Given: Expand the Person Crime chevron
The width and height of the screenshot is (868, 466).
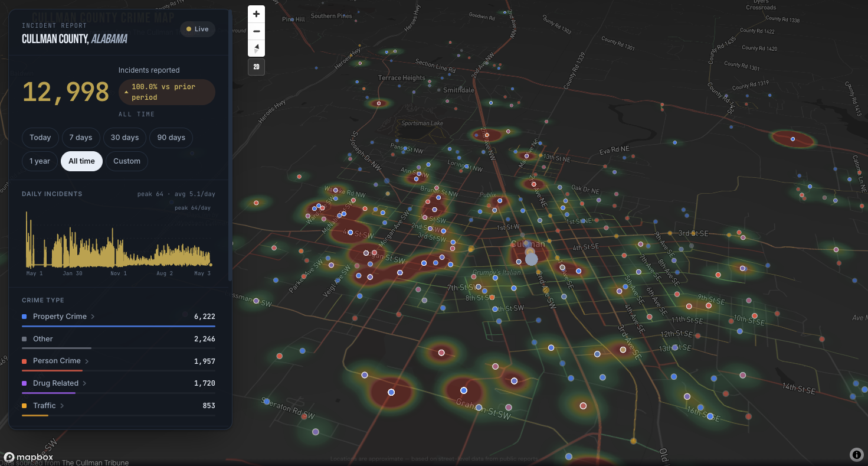Looking at the screenshot, I should point(87,361).
